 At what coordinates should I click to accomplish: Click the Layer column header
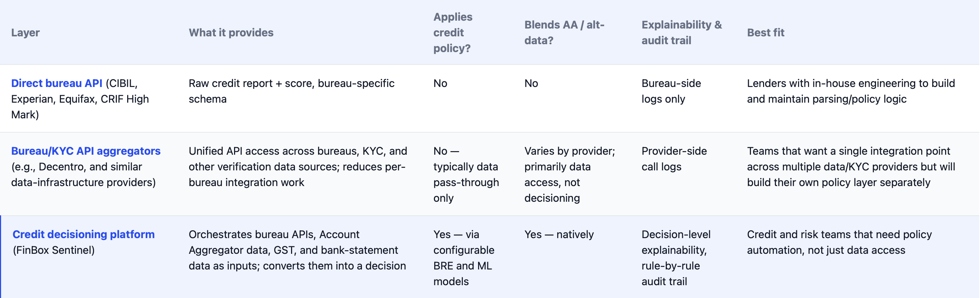tap(26, 33)
